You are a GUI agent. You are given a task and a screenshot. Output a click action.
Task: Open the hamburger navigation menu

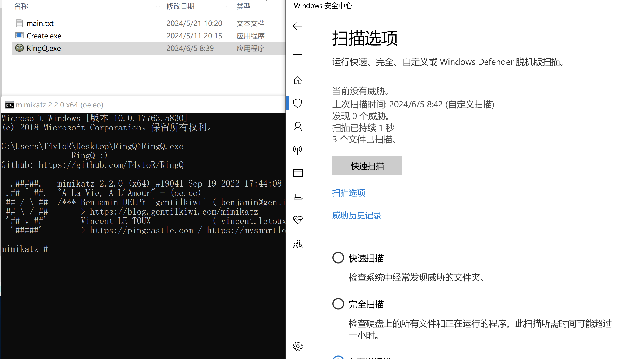(x=297, y=52)
